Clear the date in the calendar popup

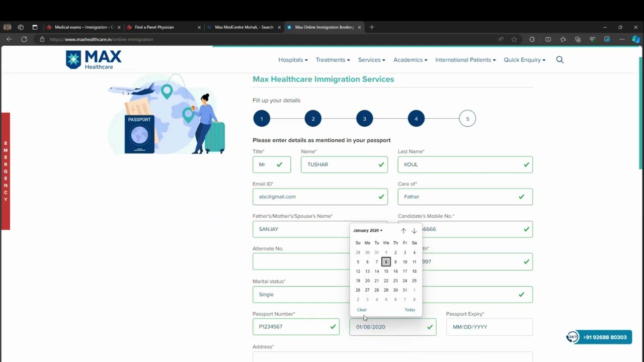[x=362, y=310]
